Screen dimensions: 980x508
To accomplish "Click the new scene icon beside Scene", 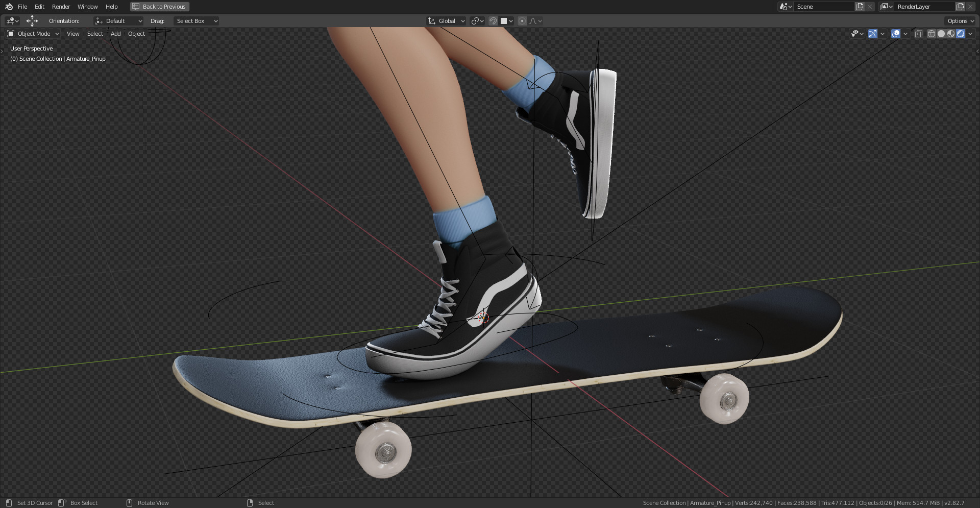I will (860, 7).
